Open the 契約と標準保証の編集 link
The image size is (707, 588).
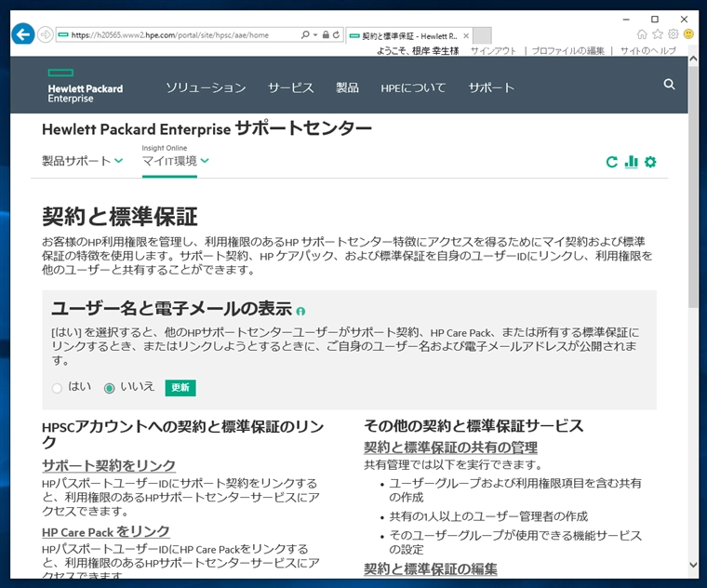click(431, 568)
